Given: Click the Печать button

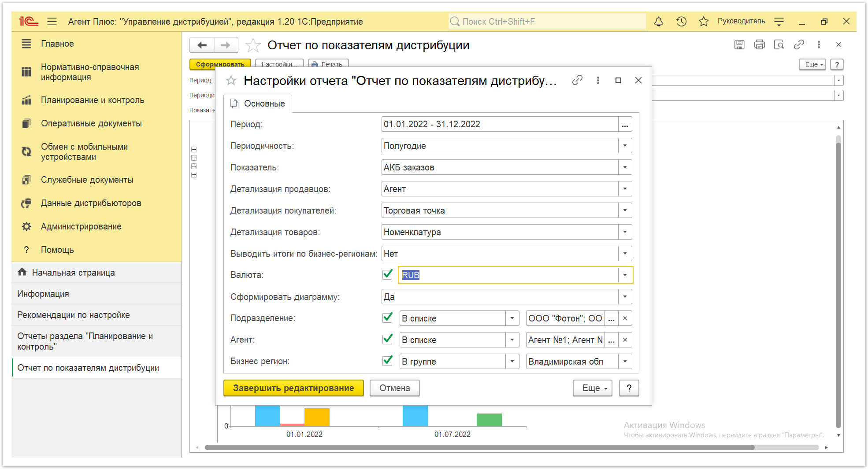Looking at the screenshot, I should [x=328, y=64].
